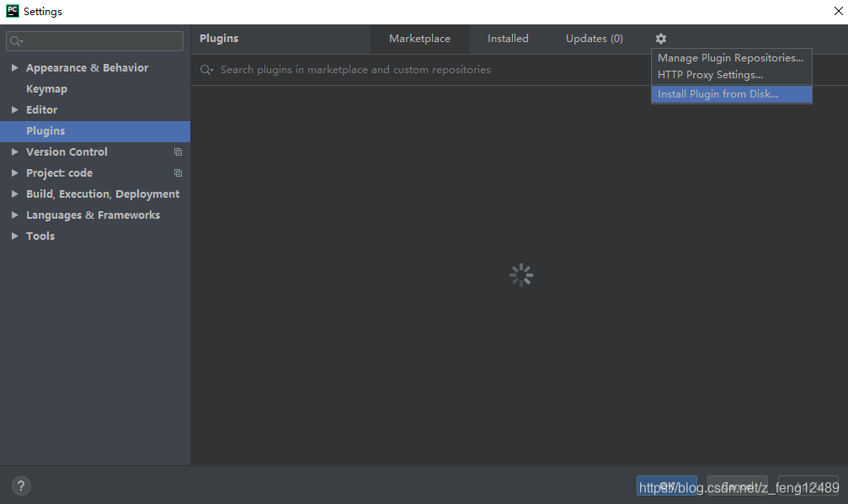Open Languages & Frameworks settings page

(x=93, y=215)
